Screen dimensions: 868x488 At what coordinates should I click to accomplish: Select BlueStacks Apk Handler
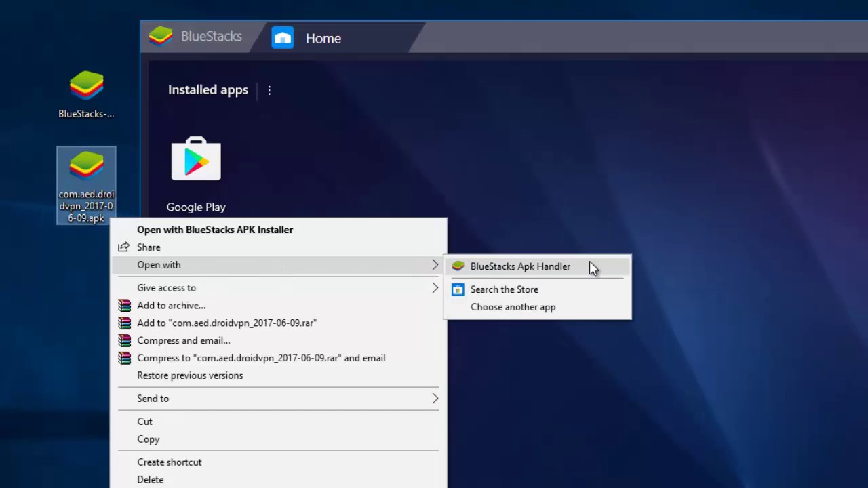click(537, 266)
